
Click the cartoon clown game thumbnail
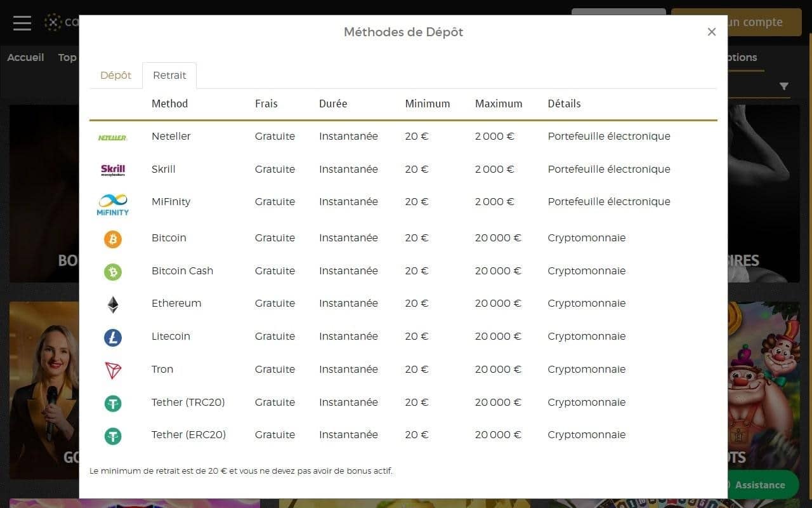[x=764, y=390]
